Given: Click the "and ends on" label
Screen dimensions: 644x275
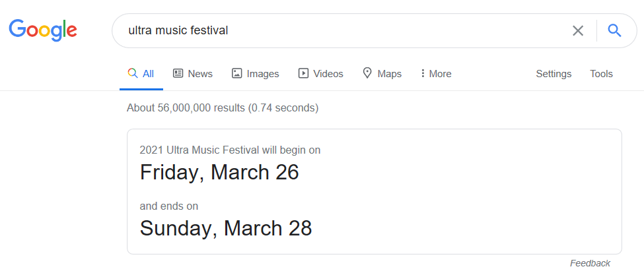Looking at the screenshot, I should click(x=168, y=206).
